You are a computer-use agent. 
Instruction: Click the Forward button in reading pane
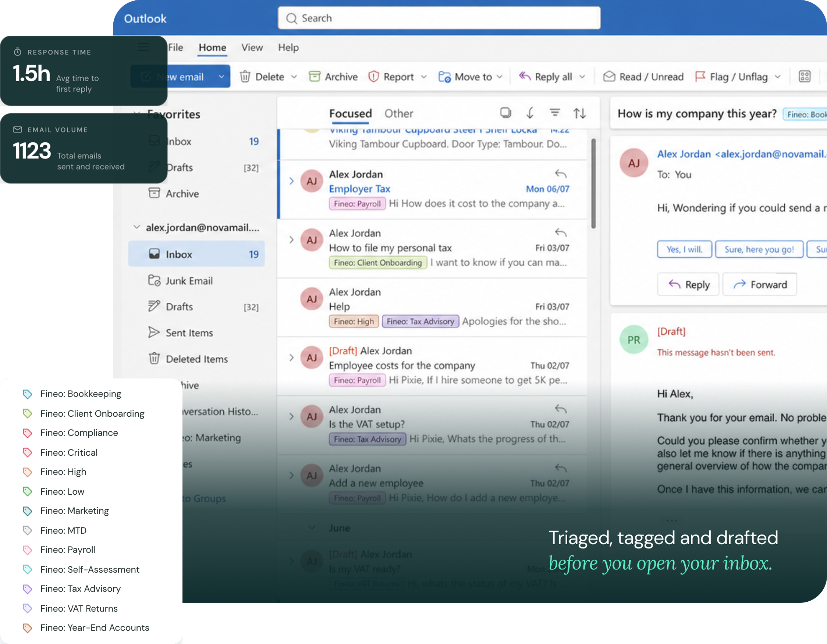tap(759, 284)
